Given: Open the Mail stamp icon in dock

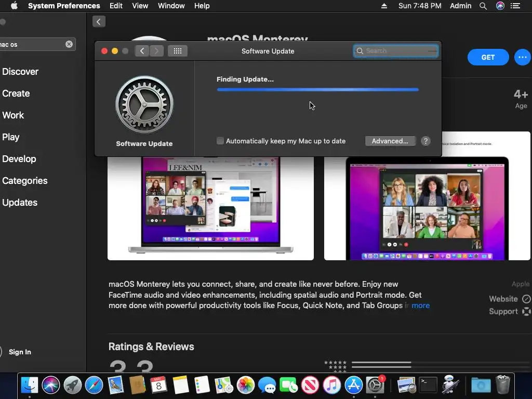Looking at the screenshot, I should tap(116, 385).
